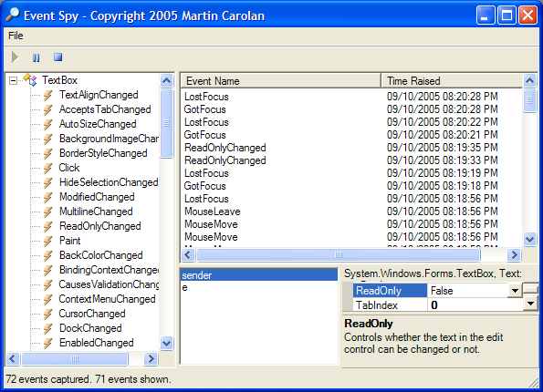The height and width of the screenshot is (392, 543).
Task: Click lightning icon beside DockChanged
Action: (x=48, y=328)
